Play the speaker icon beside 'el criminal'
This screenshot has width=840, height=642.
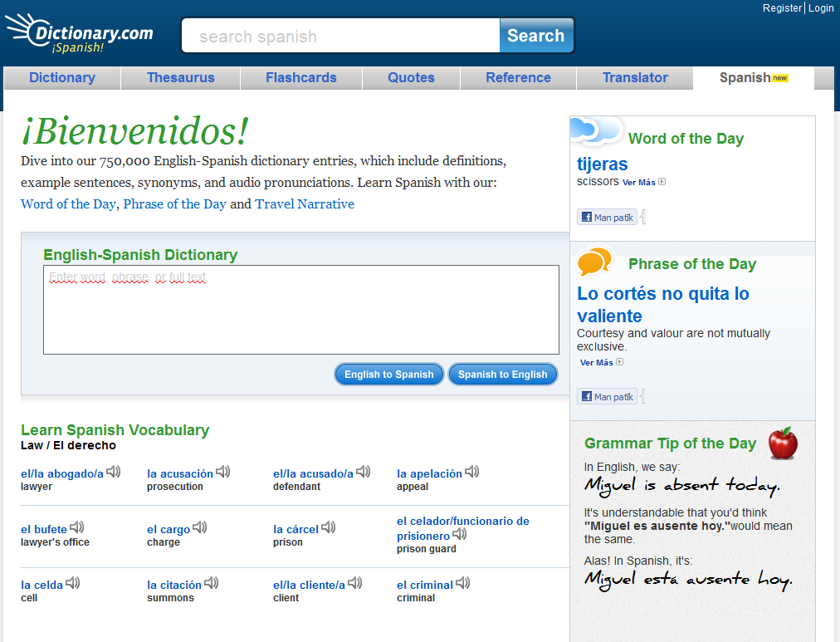(x=463, y=584)
